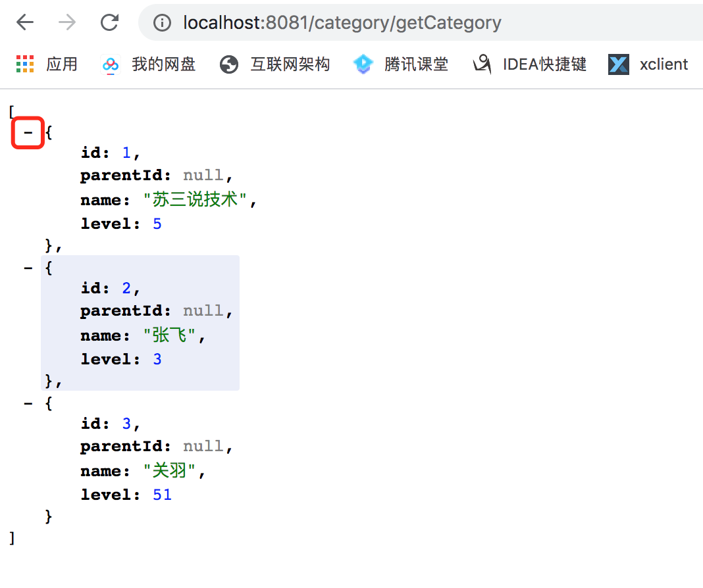Click the level value 51
This screenshot has width=703, height=588.
point(162,495)
